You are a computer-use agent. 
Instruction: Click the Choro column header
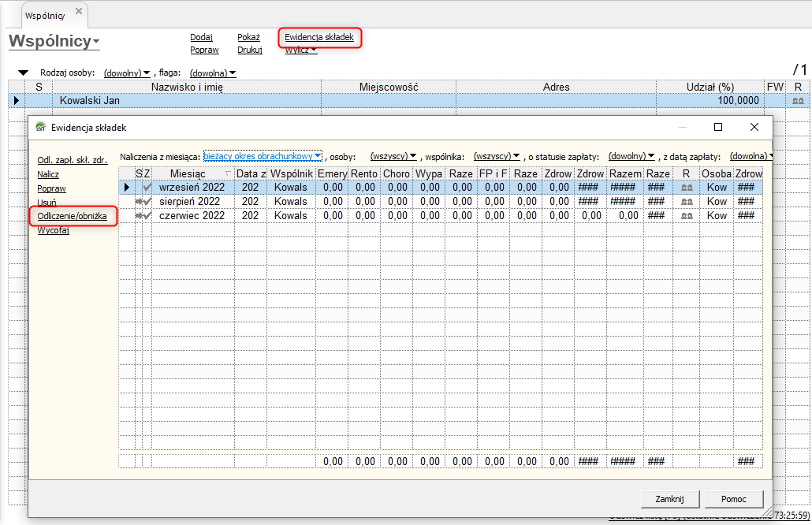pos(397,173)
